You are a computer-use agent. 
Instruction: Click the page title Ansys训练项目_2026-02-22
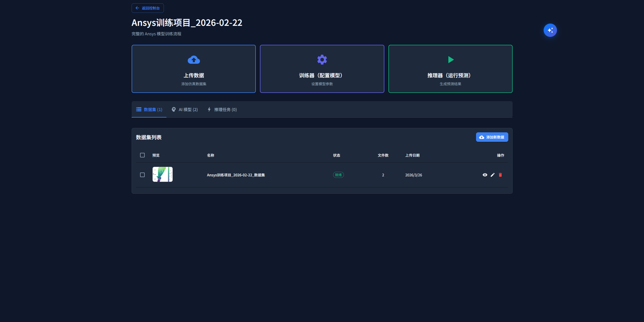[x=187, y=23]
